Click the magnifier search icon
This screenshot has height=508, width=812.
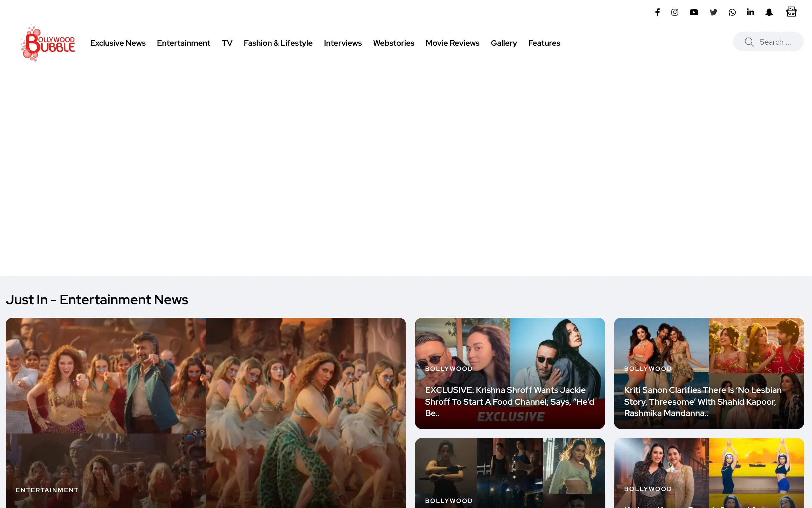pos(749,42)
